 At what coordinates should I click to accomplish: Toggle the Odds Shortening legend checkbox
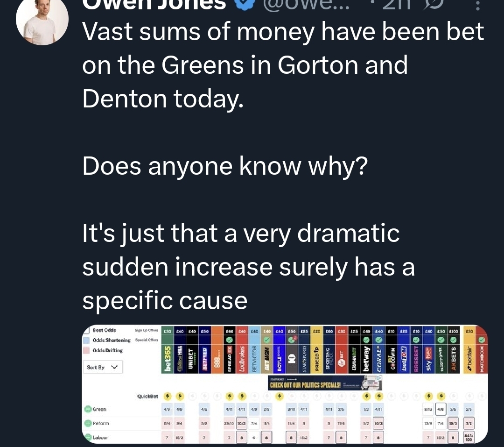pos(86,340)
